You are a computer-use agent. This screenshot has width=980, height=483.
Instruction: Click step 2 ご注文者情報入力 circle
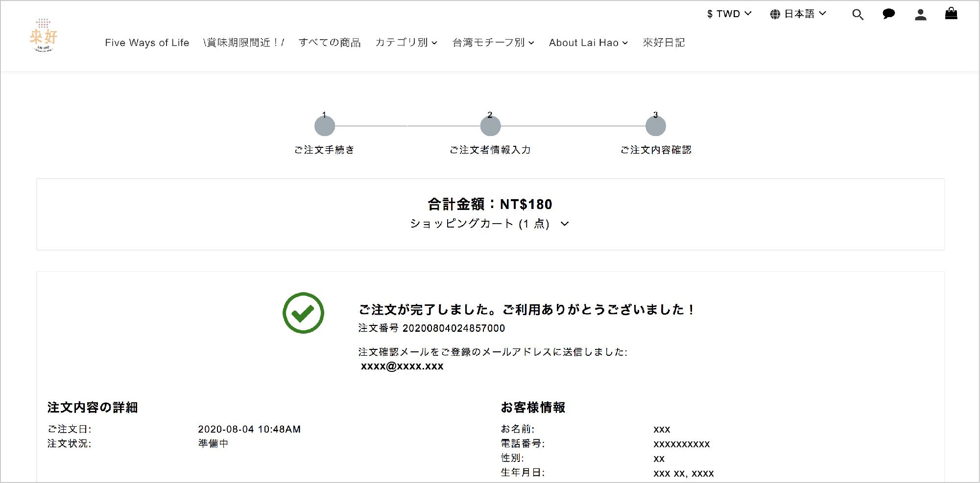[x=490, y=126]
